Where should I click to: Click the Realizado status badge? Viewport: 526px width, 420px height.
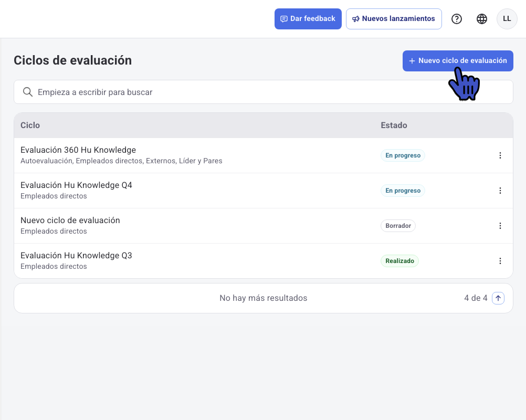pyautogui.click(x=399, y=261)
